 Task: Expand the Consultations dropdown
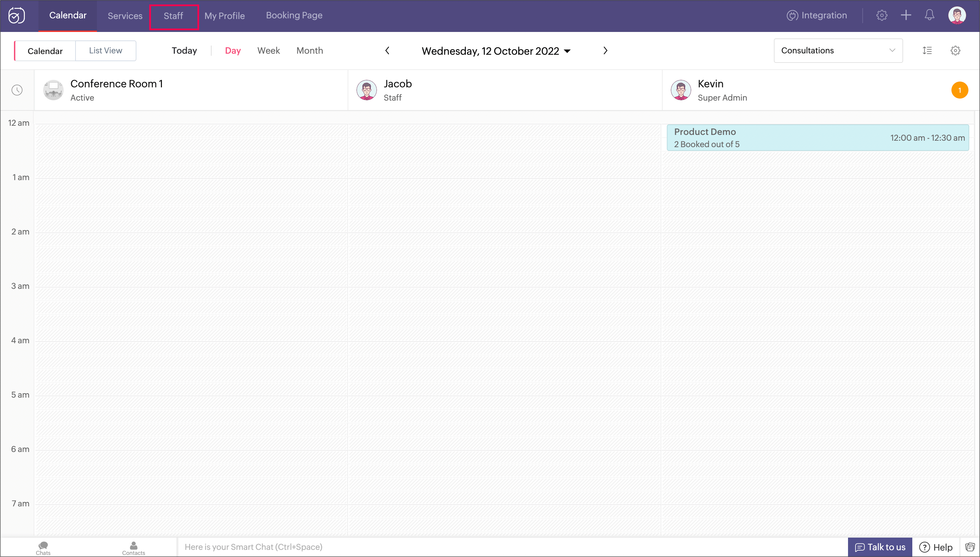tap(838, 51)
